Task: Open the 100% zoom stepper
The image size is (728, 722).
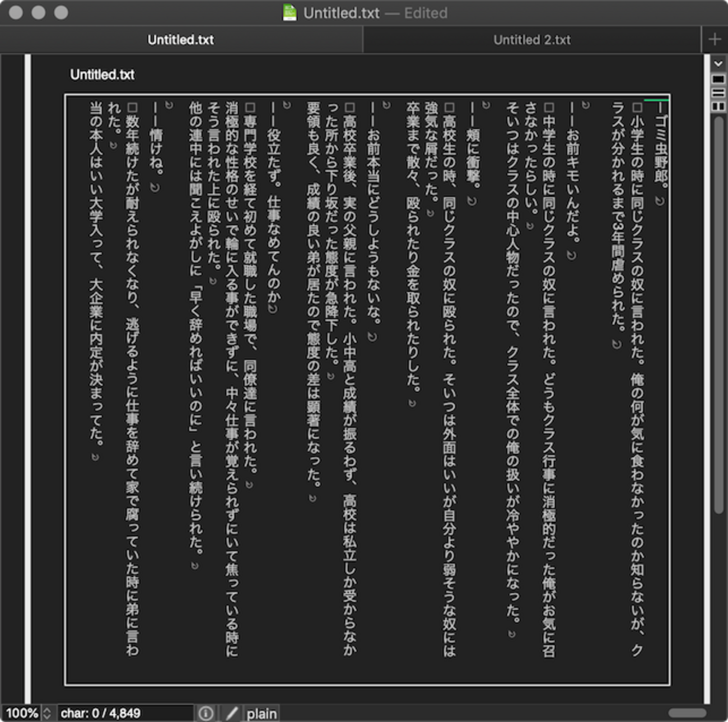Action: click(x=47, y=713)
